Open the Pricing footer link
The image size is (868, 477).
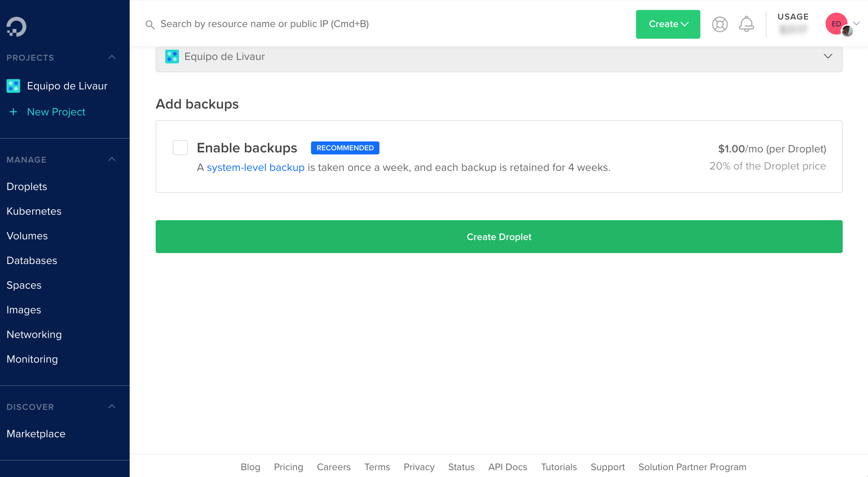point(288,467)
